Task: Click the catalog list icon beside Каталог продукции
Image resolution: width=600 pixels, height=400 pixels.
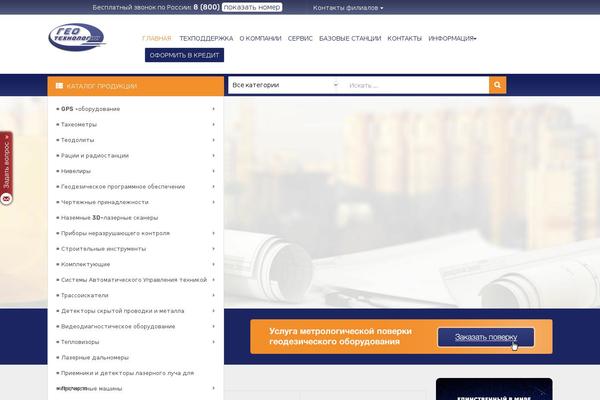Action: point(59,86)
